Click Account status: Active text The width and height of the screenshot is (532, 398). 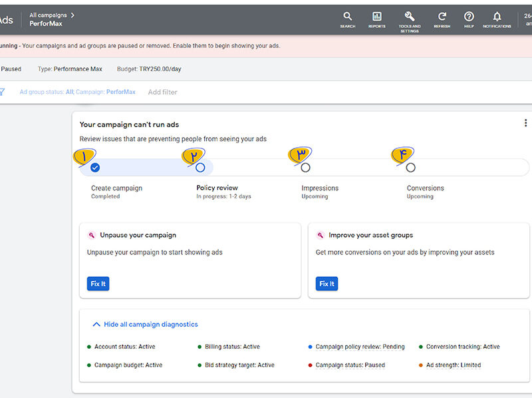124,347
